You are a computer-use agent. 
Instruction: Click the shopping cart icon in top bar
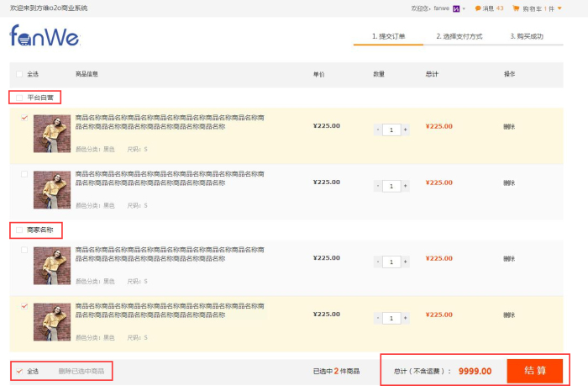coord(516,8)
